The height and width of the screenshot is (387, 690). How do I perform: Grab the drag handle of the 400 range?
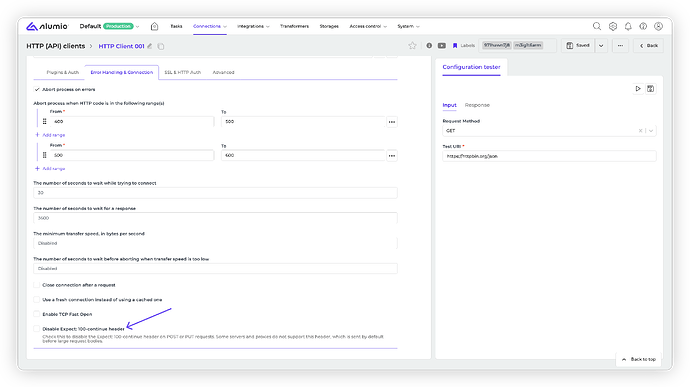tap(44, 122)
